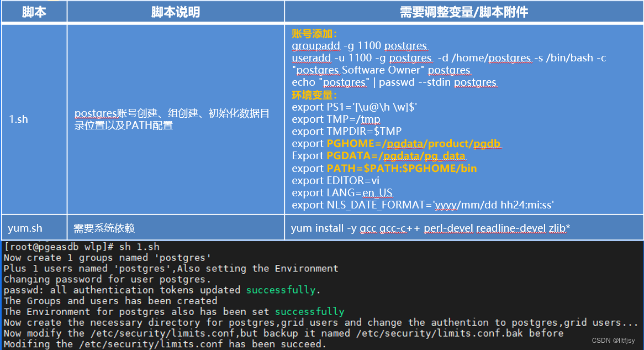Click the export TMPDIR=$TMP line
This screenshot has width=644, height=350.
pyautogui.click(x=347, y=131)
